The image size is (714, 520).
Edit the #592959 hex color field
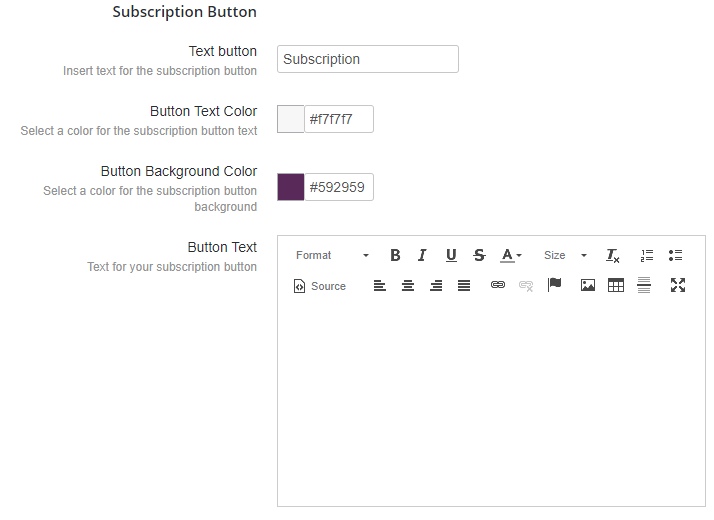coord(339,187)
